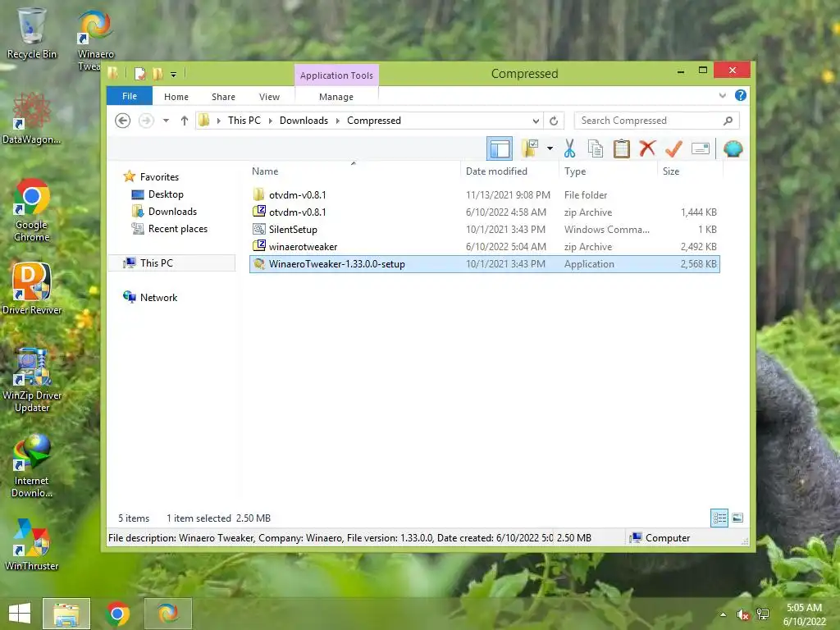Click Downloads in the address breadcrumb

pyautogui.click(x=304, y=121)
